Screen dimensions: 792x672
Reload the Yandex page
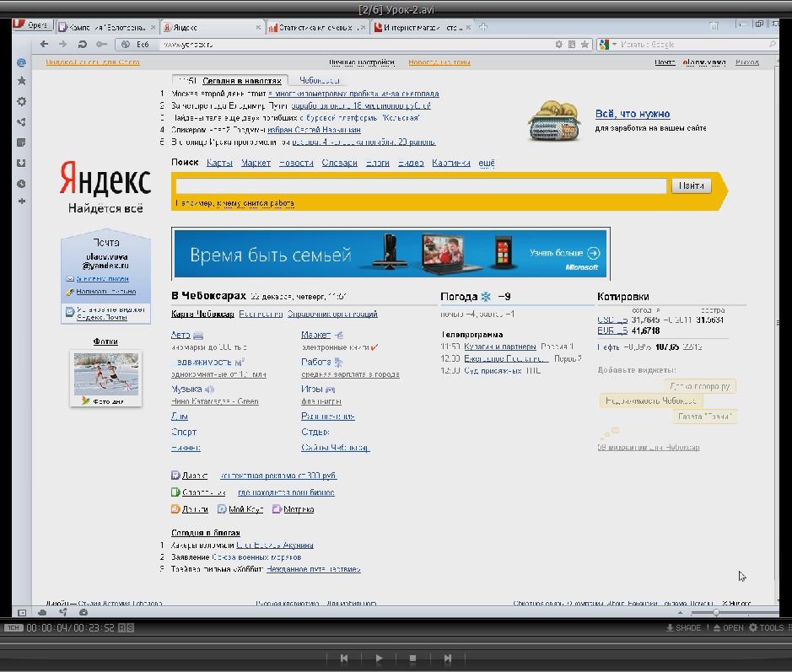[82, 45]
